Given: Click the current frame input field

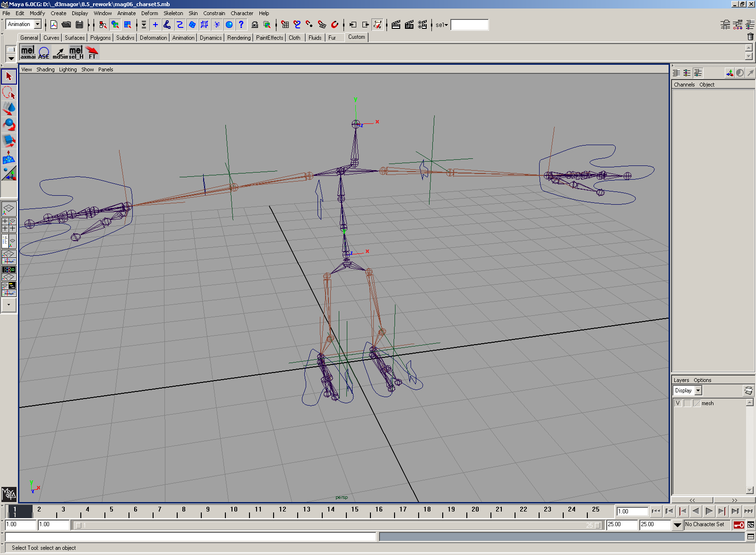Looking at the screenshot, I should click(x=632, y=511).
